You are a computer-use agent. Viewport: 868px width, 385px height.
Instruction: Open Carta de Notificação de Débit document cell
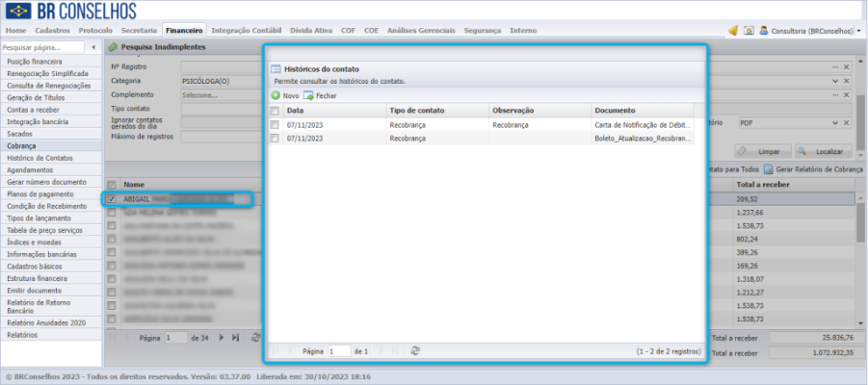point(643,125)
